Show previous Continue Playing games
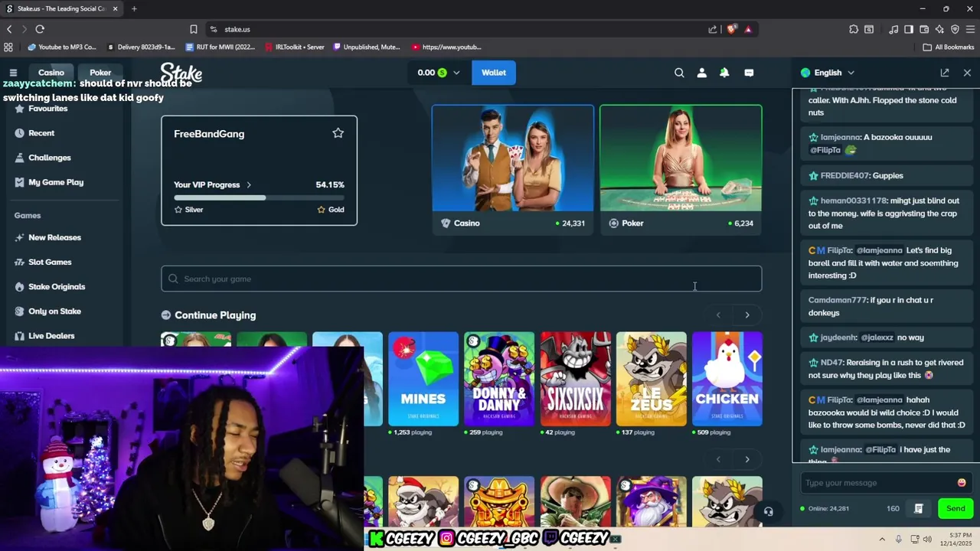The image size is (980, 551). point(718,315)
